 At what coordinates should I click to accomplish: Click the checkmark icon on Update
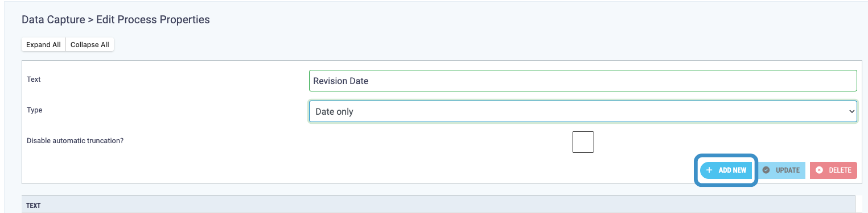766,170
